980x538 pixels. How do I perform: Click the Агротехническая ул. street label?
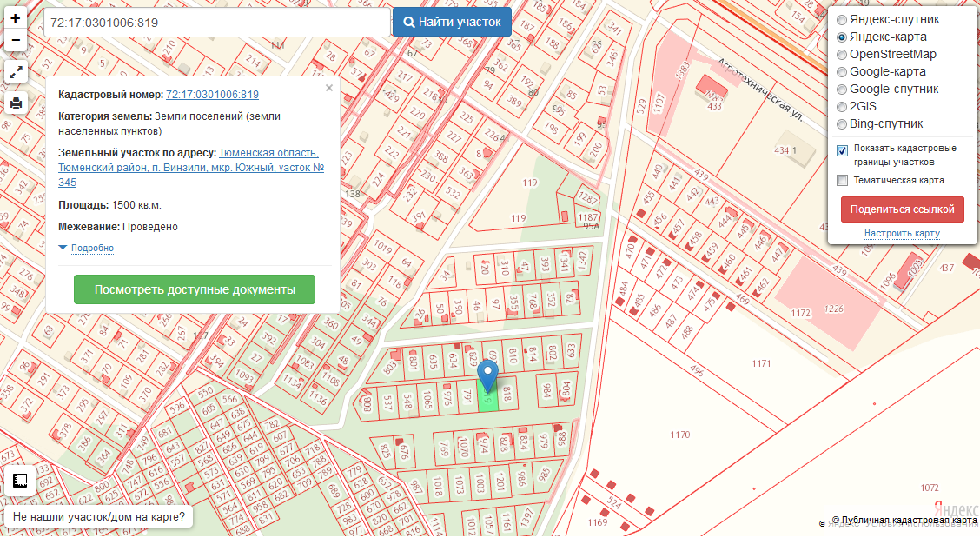coord(759,89)
